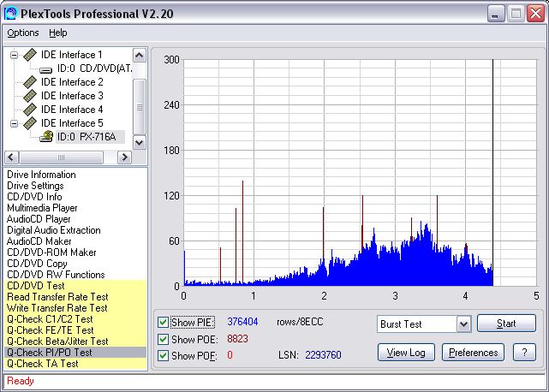The height and width of the screenshot is (392, 549).
Task: Open Digital Audio Extraction
Action: tap(54, 230)
